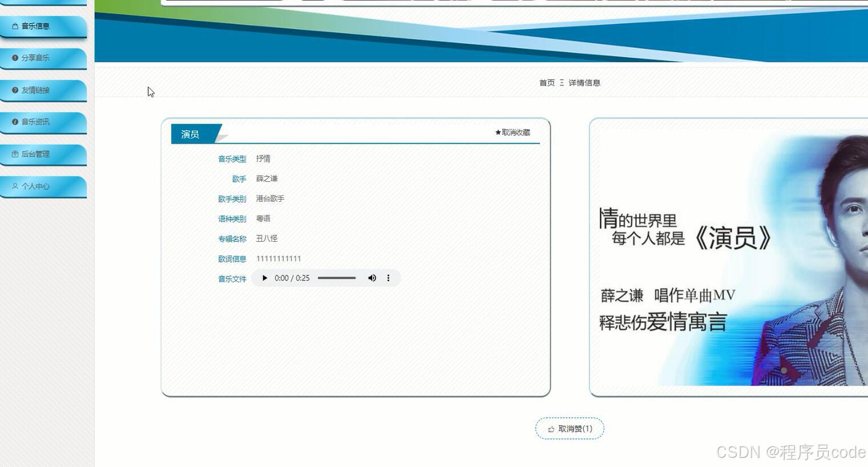Click the info icon on 音乐资讯 button

14,121
